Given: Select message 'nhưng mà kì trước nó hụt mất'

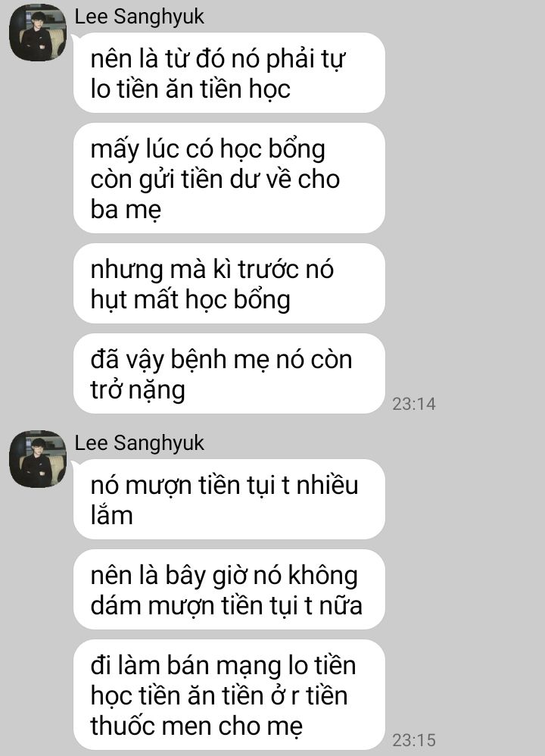Looking at the screenshot, I should coord(229,283).
